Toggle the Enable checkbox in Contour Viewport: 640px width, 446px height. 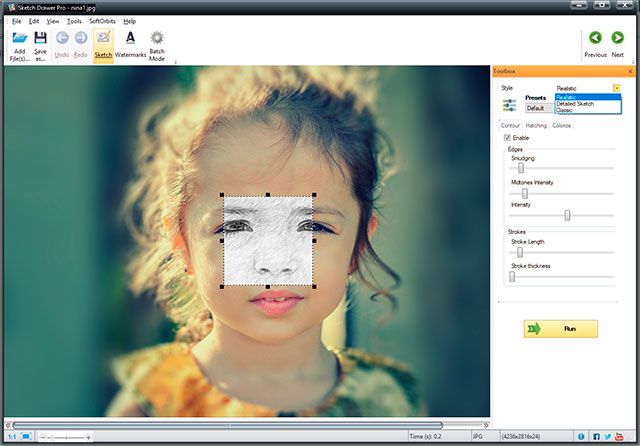pyautogui.click(x=508, y=137)
